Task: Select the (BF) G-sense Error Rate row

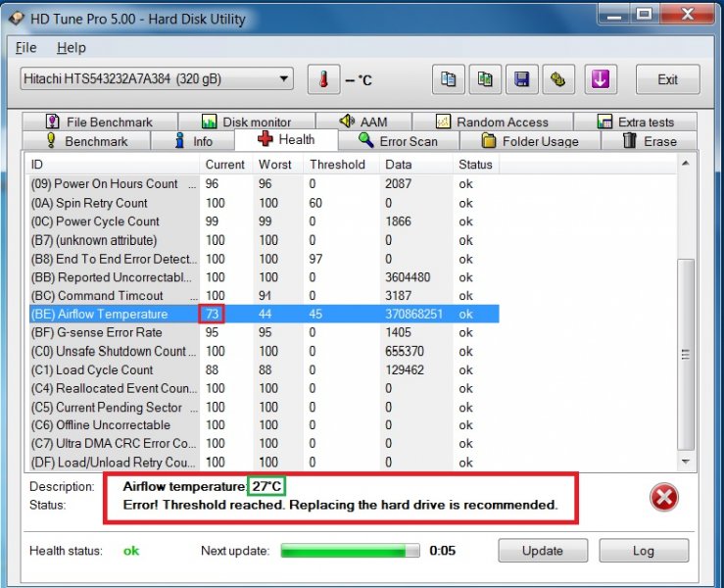Action: pos(265,332)
